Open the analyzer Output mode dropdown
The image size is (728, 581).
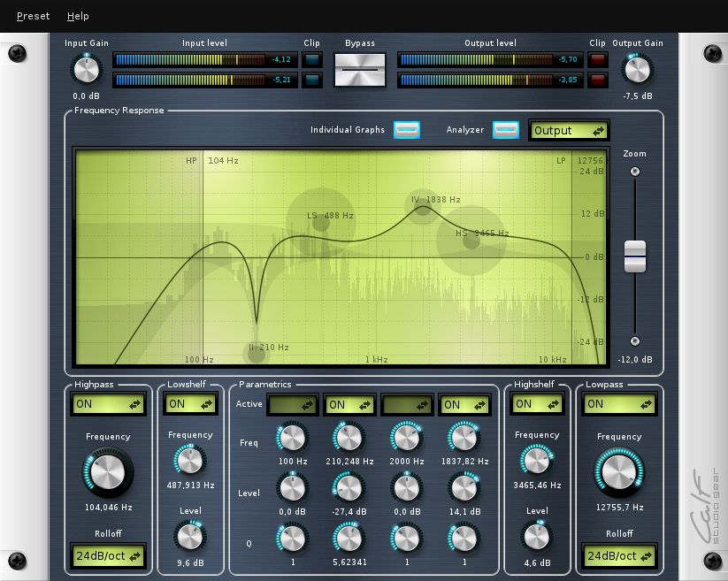pyautogui.click(x=569, y=131)
